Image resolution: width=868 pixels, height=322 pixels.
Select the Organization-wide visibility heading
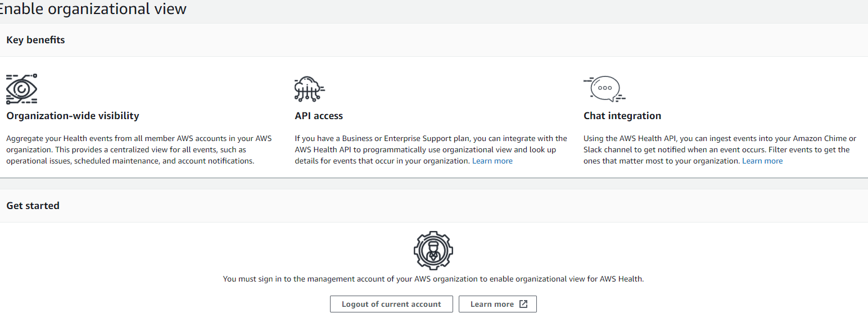73,116
